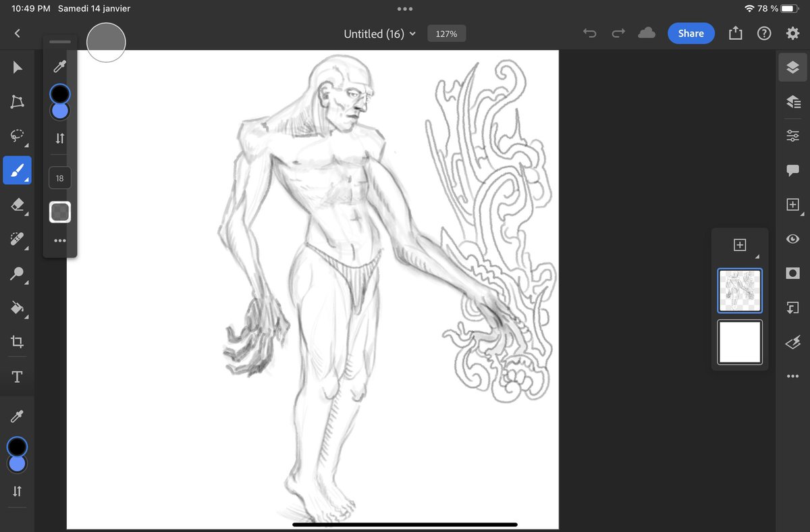Viewport: 810px width, 532px height.
Task: Open brush hardness and opacity preview swatch
Action: tap(60, 212)
